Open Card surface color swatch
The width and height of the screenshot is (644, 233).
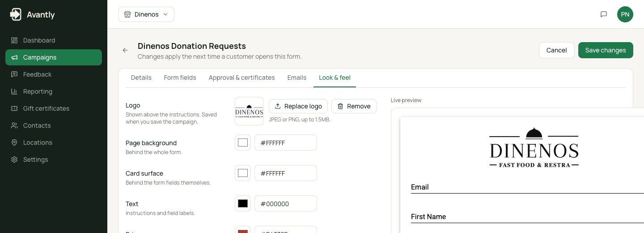[243, 173]
